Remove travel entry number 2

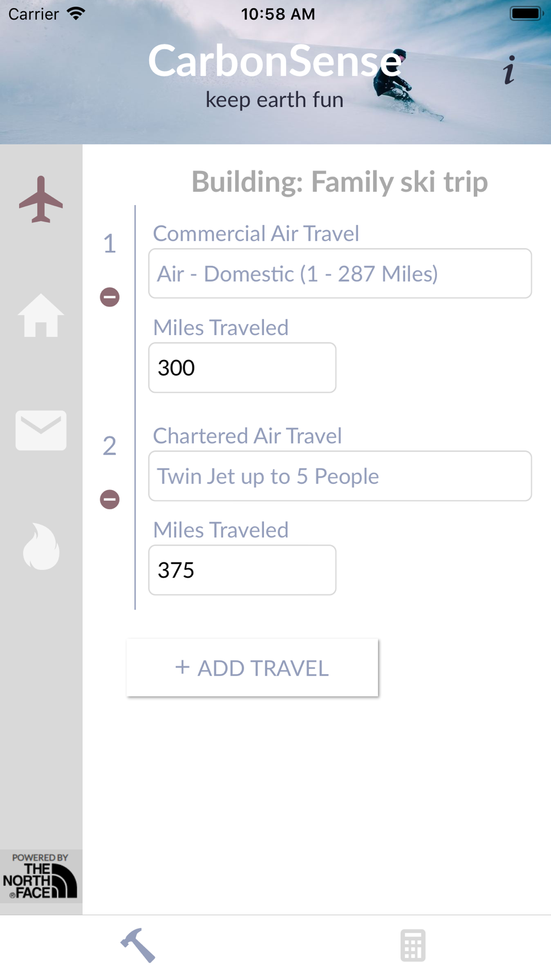(110, 499)
